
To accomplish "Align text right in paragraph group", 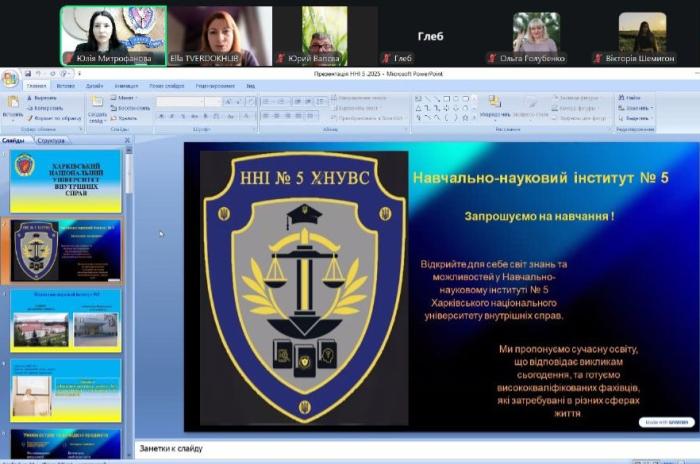I will tap(288, 116).
